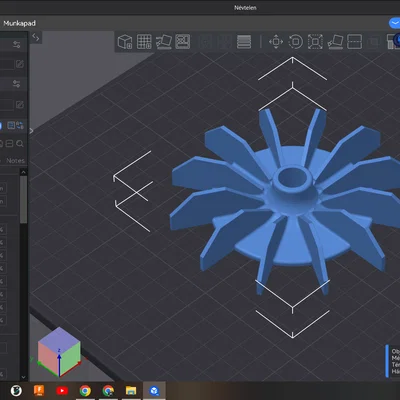Click the first edit preset pencil icon
Viewport: 400px width, 400px height.
coord(20,64)
